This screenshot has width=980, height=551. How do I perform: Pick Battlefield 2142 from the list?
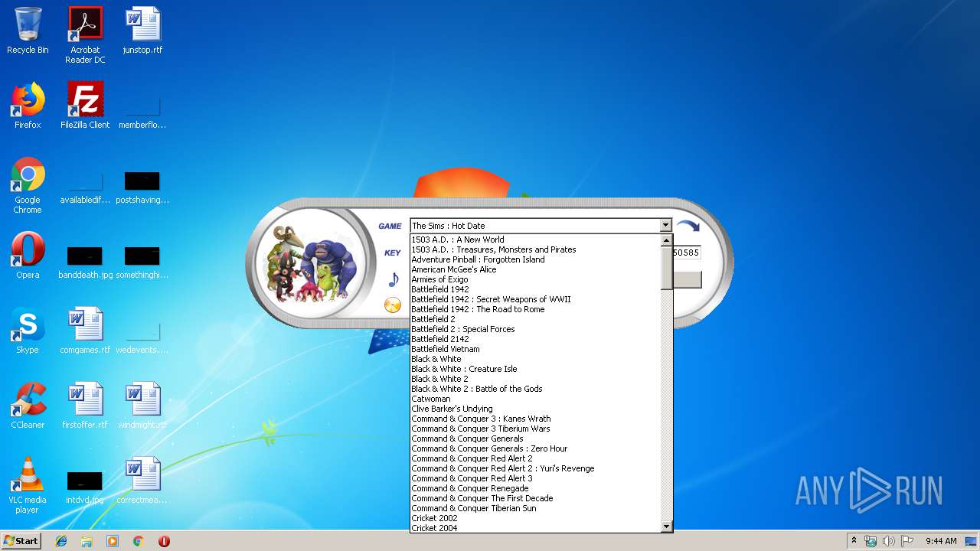coord(535,339)
